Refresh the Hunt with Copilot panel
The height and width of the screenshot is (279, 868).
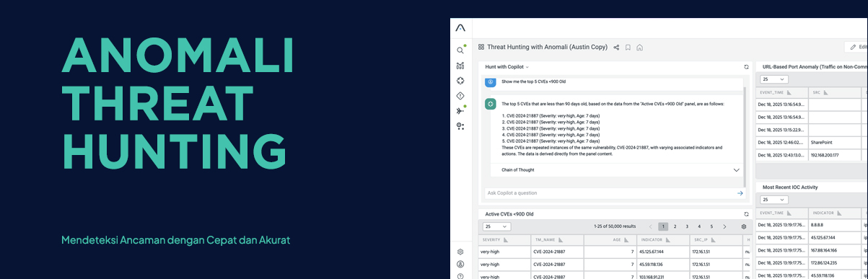pyautogui.click(x=746, y=67)
